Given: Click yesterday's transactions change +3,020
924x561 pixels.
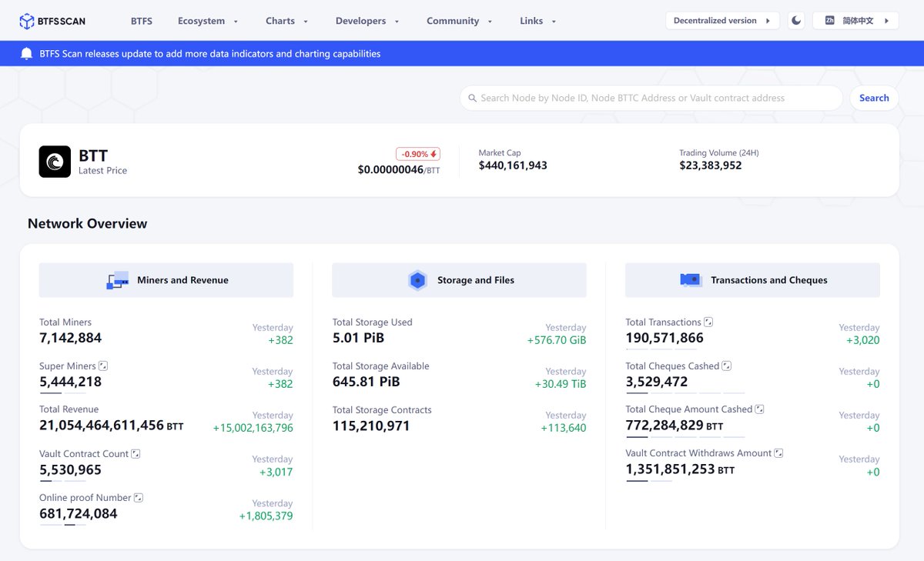Looking at the screenshot, I should click(x=863, y=340).
